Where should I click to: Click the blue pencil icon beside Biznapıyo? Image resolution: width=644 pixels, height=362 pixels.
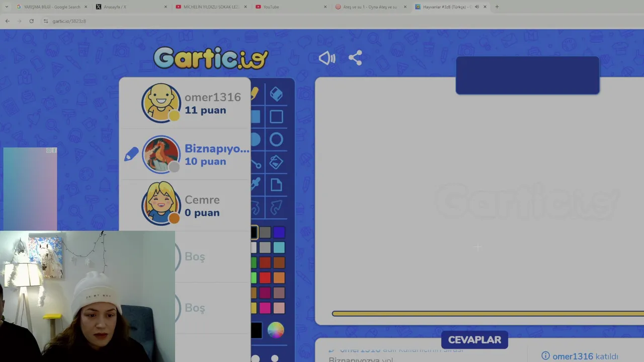tap(131, 154)
